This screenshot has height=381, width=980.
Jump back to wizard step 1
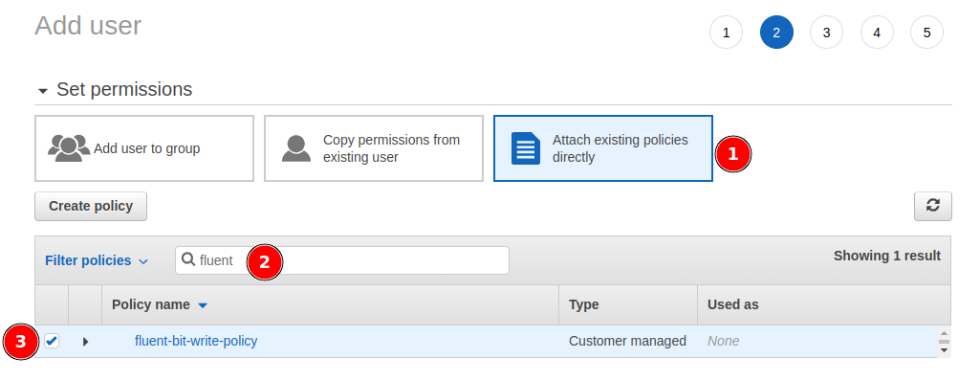727,32
